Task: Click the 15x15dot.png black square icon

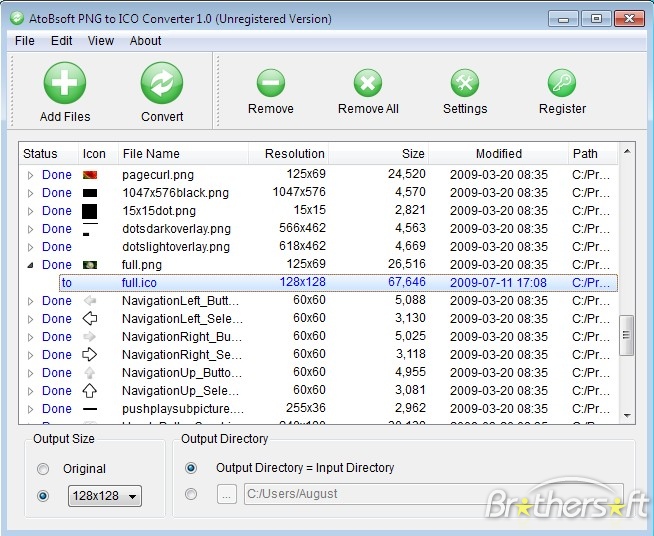Action: click(90, 211)
